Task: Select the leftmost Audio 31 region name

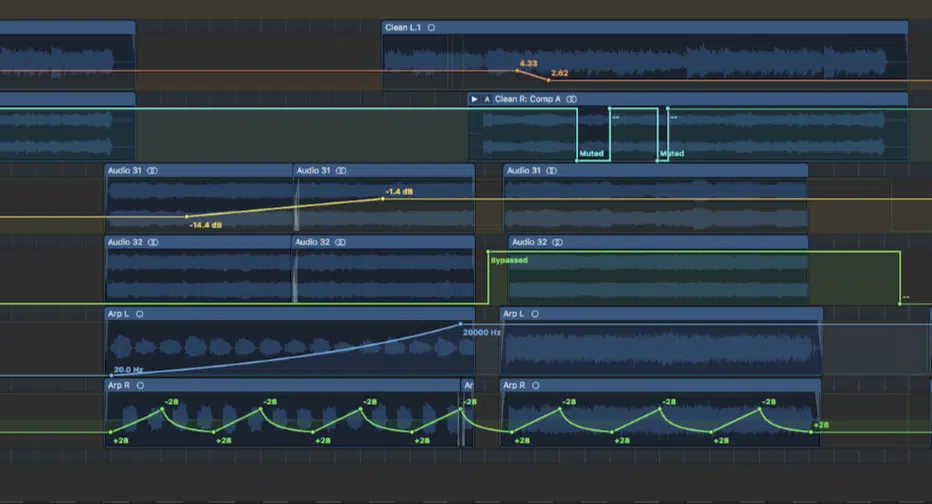Action: tap(125, 171)
